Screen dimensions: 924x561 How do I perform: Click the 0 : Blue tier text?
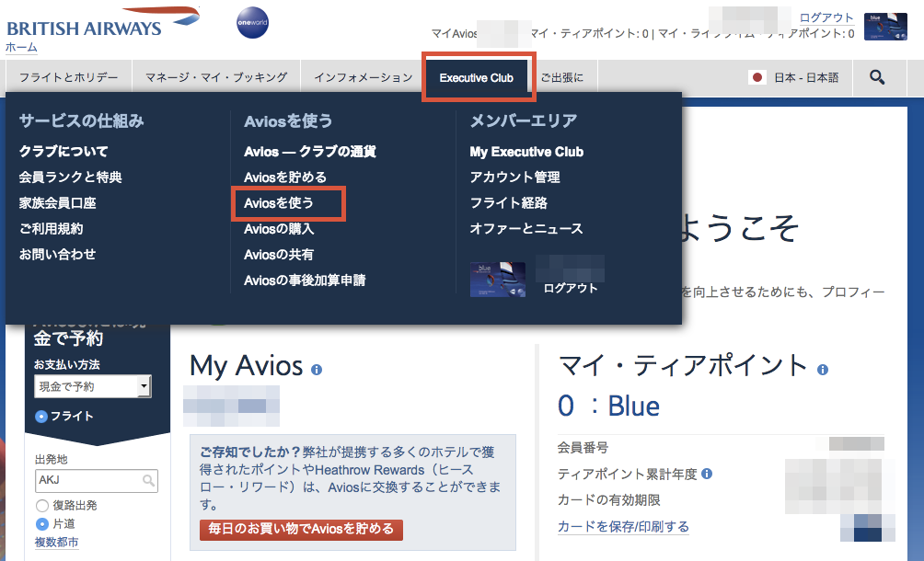tap(608, 406)
